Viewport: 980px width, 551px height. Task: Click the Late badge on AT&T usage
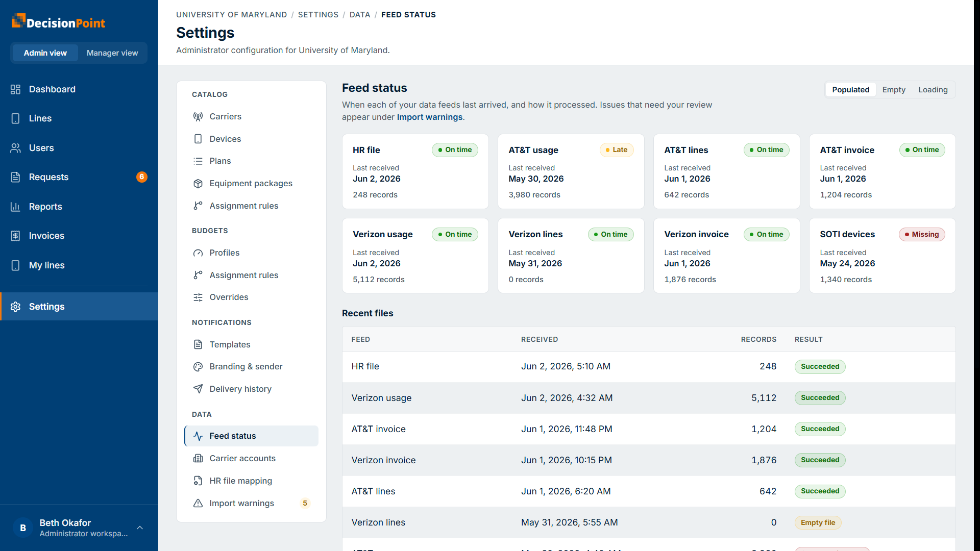click(617, 150)
